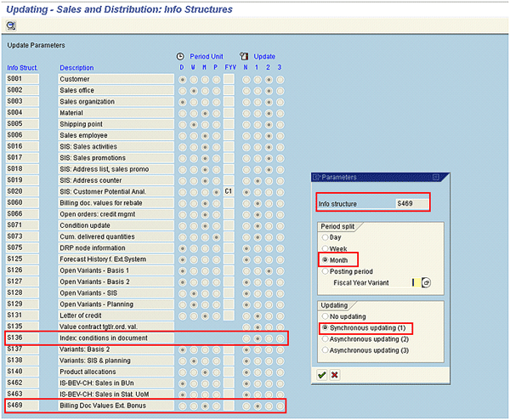Open search help for Fiscal Year Variant
This screenshot has width=510, height=420.
(427, 282)
